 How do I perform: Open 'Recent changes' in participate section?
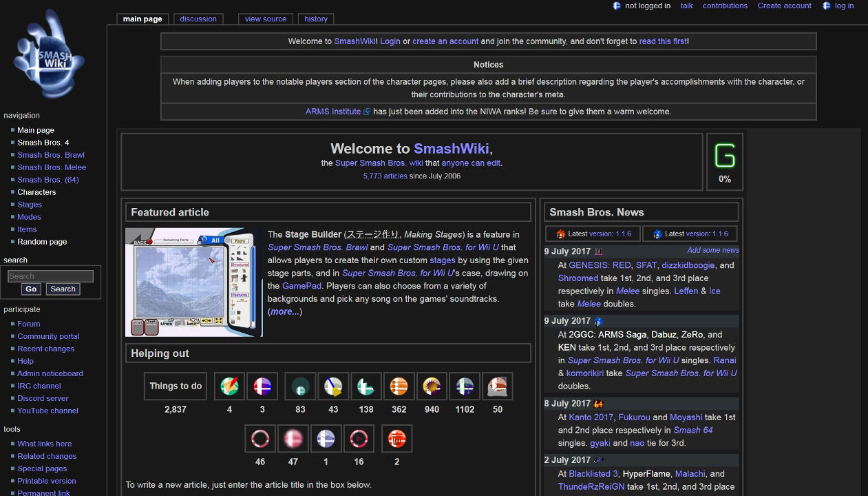click(x=46, y=349)
